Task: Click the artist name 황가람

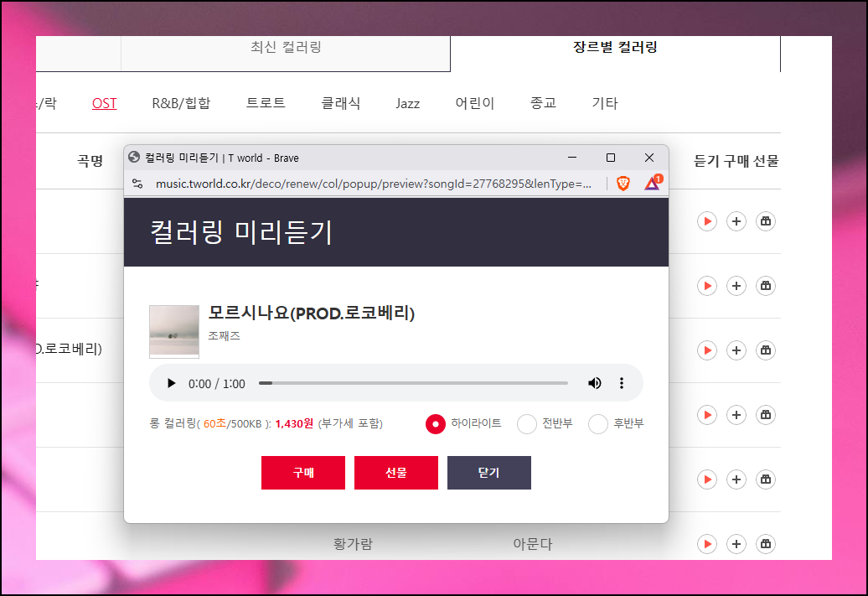Action: pyautogui.click(x=354, y=544)
